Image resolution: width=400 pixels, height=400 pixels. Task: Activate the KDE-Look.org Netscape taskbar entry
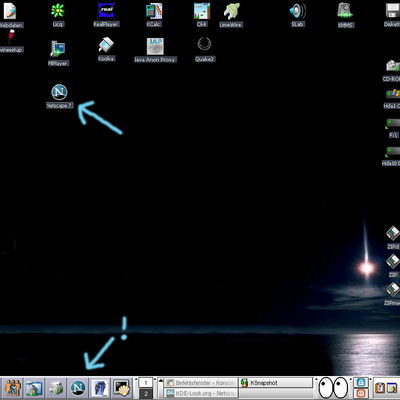tap(201, 393)
